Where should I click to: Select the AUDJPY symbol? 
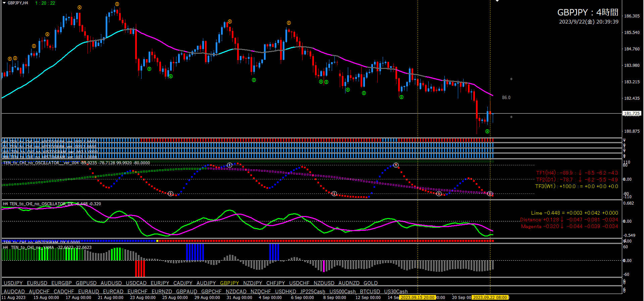[x=206, y=283]
